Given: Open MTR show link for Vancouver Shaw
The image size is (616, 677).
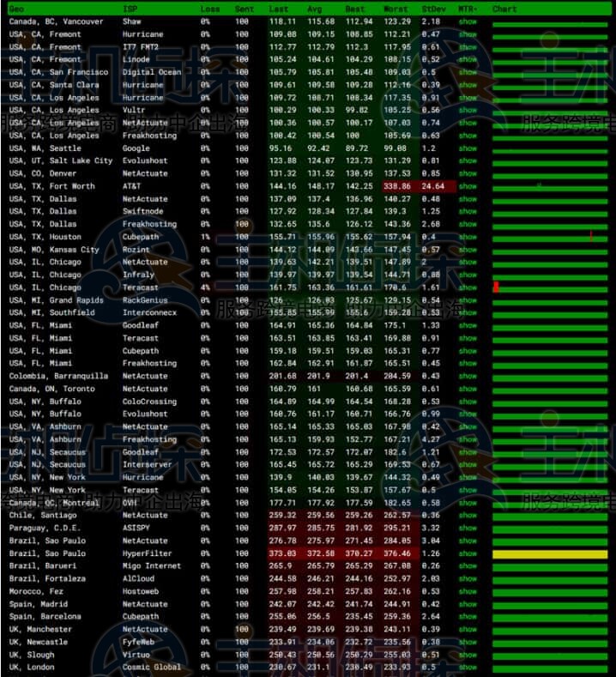Looking at the screenshot, I should (468, 21).
